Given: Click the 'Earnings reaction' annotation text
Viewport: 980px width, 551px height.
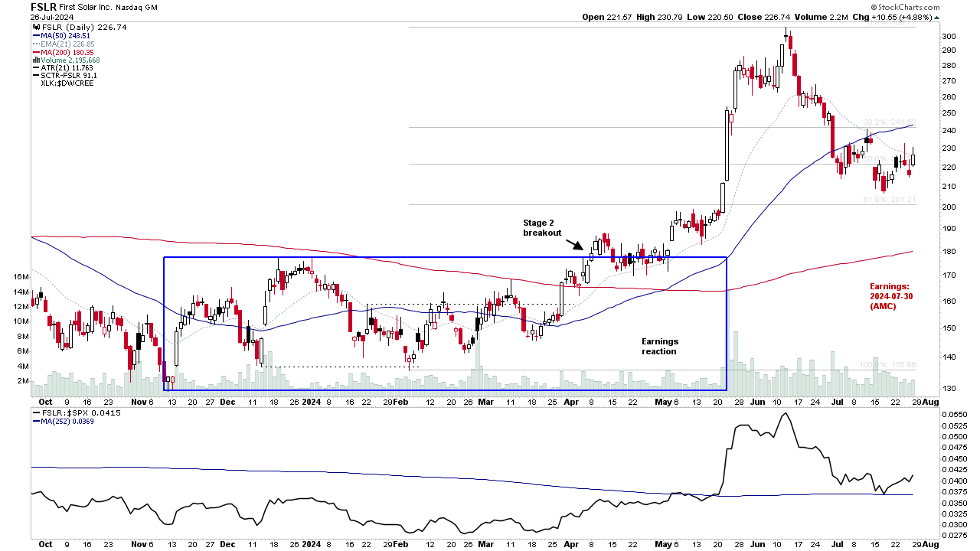Looking at the screenshot, I should click(659, 346).
